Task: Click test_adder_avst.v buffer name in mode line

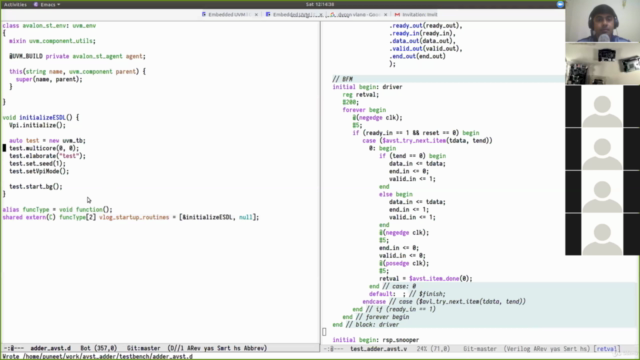Action: 378,349
